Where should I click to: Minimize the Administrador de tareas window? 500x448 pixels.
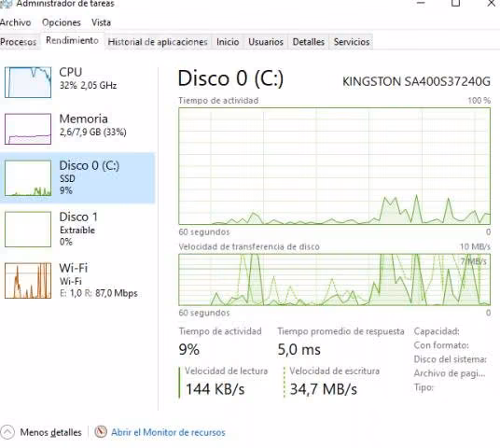click(x=421, y=3)
